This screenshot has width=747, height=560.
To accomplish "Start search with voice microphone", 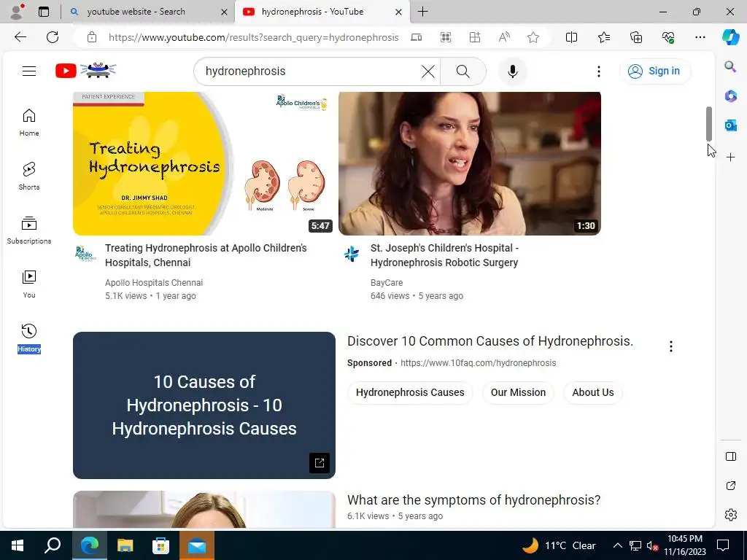I will pyautogui.click(x=513, y=71).
